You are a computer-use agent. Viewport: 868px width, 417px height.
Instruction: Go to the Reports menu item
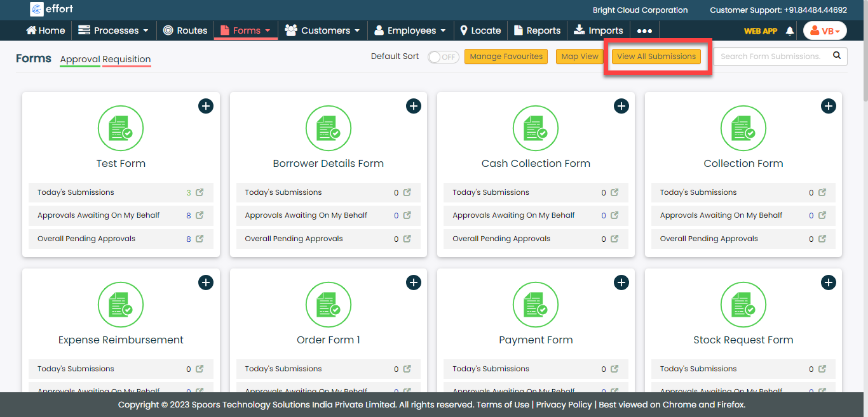pyautogui.click(x=537, y=30)
